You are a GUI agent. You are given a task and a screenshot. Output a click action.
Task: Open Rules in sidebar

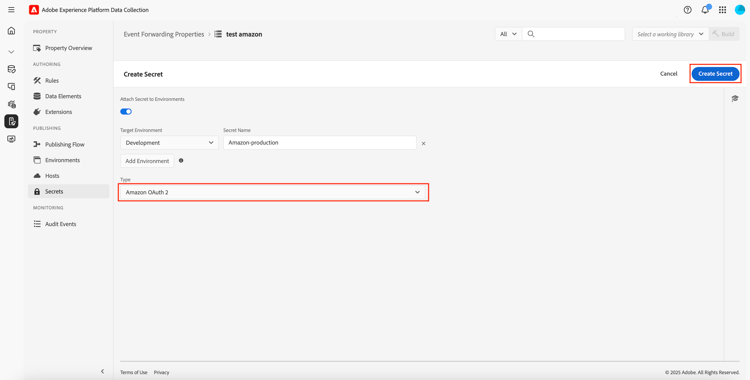(x=68, y=80)
